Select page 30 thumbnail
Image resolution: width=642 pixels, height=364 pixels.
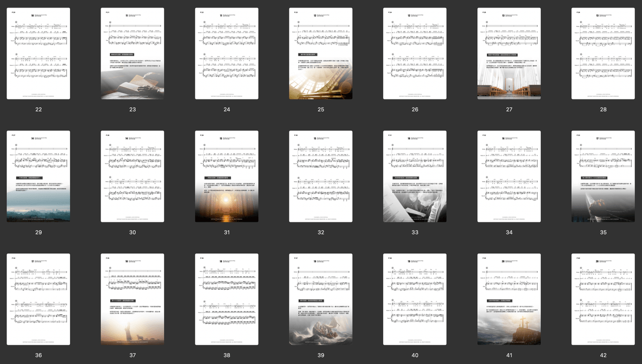(133, 176)
